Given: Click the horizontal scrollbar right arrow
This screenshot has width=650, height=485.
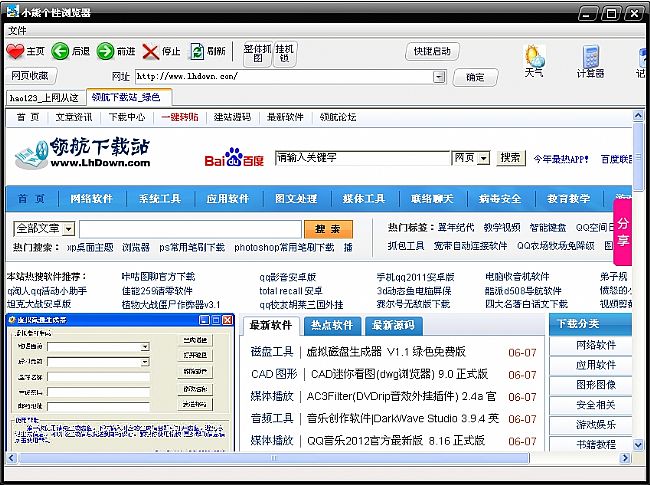Looking at the screenshot, I should [x=625, y=458].
